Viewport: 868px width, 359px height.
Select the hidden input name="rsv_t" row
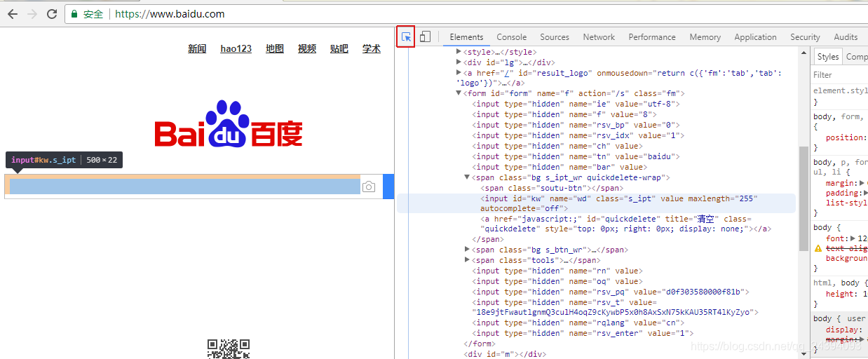coord(615,307)
